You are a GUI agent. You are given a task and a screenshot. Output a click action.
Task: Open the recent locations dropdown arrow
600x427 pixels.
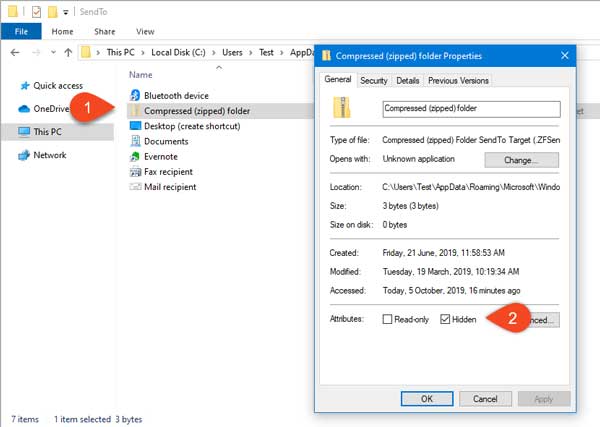53,52
